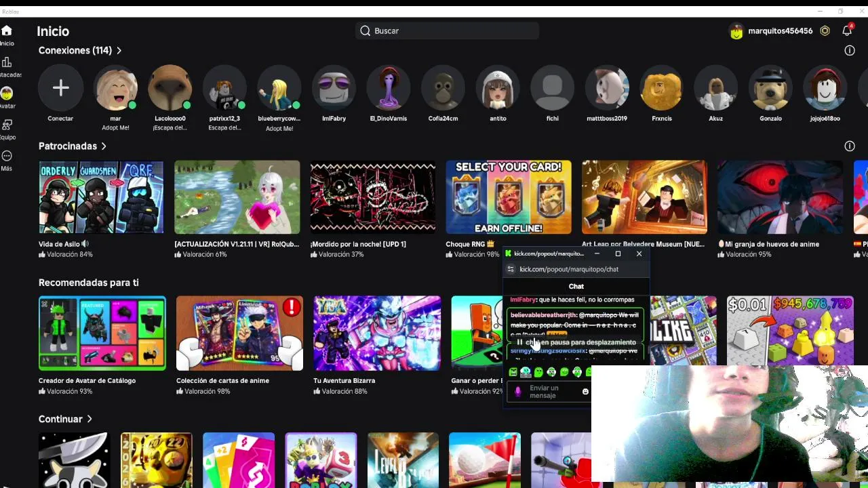Viewport: 868px width, 488px height.
Task: Open the UNO cards game in Continuar
Action: pyautogui.click(x=239, y=460)
